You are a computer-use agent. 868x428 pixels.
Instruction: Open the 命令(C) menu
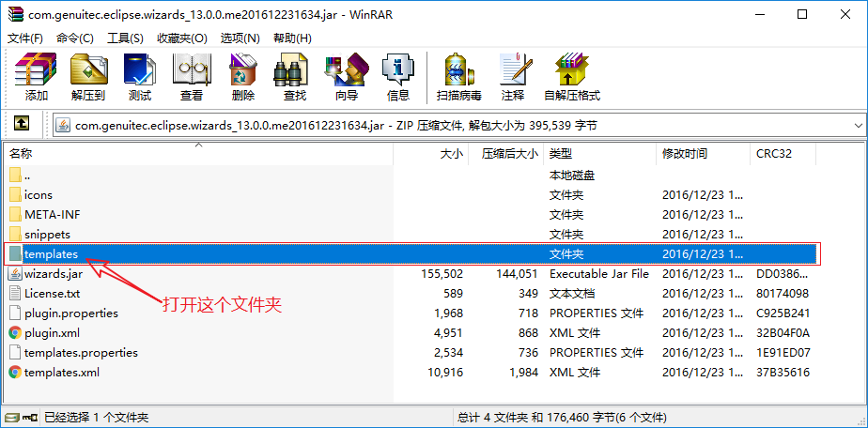tap(75, 38)
